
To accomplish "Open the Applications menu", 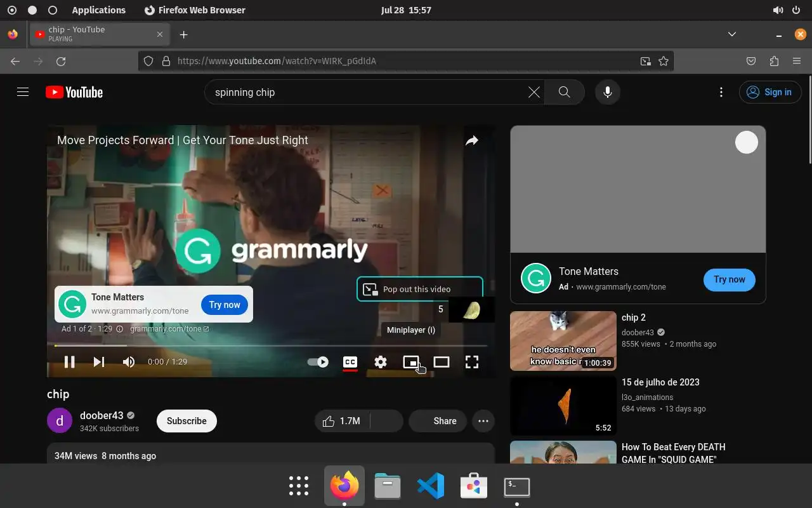I will (99, 10).
